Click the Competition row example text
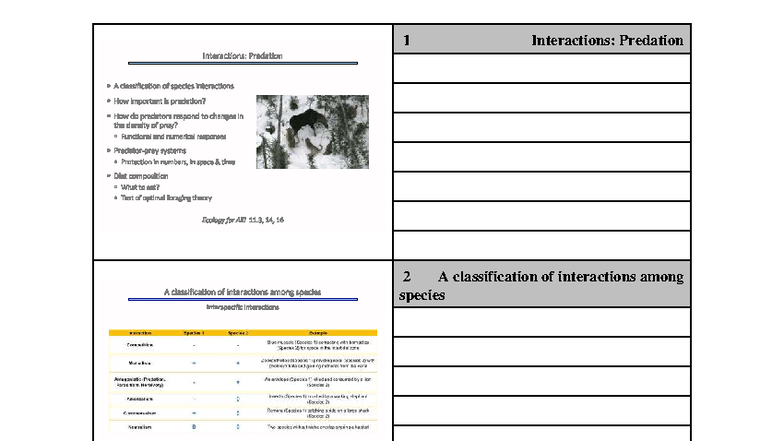Screen dimensions: 784x441 pyautogui.click(x=318, y=345)
